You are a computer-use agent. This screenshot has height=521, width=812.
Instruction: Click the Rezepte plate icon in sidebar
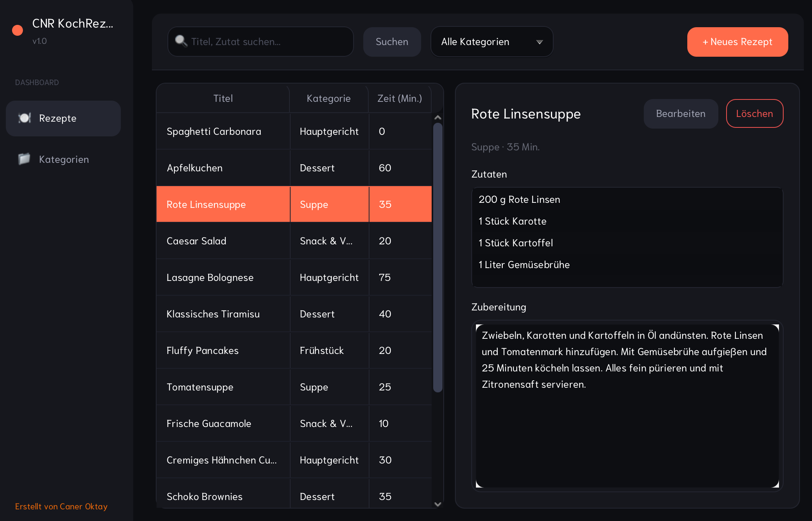[24, 118]
